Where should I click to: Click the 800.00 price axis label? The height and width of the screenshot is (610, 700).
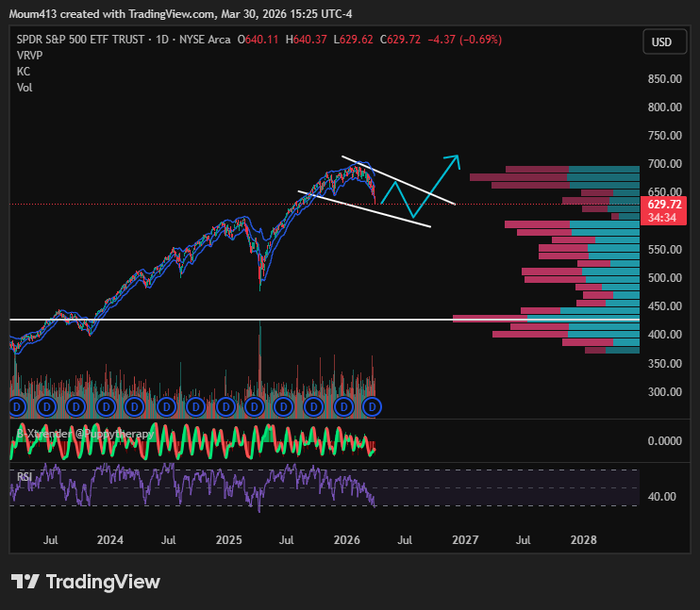(665, 107)
